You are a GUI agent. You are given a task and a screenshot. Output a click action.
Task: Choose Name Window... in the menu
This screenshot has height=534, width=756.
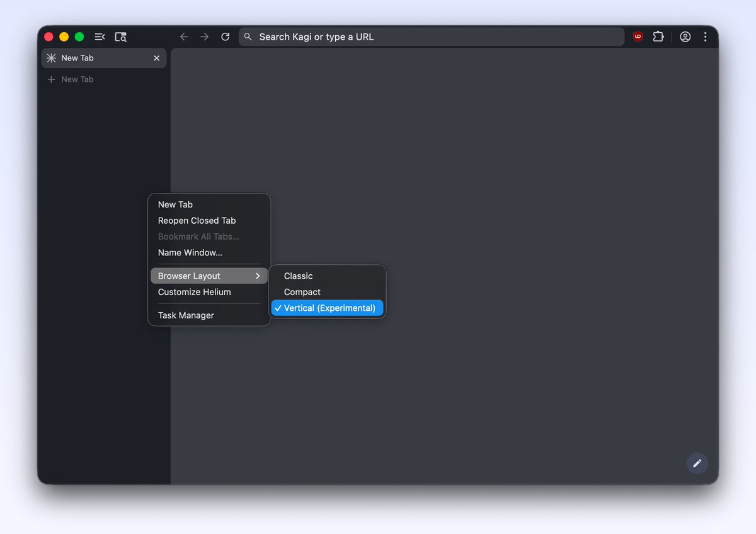click(209, 253)
